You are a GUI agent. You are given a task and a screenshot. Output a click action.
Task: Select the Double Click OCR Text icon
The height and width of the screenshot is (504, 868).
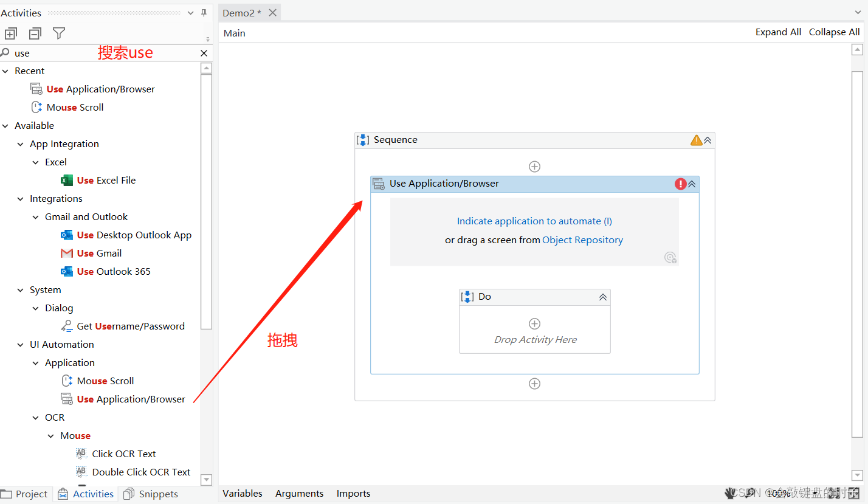coord(81,472)
